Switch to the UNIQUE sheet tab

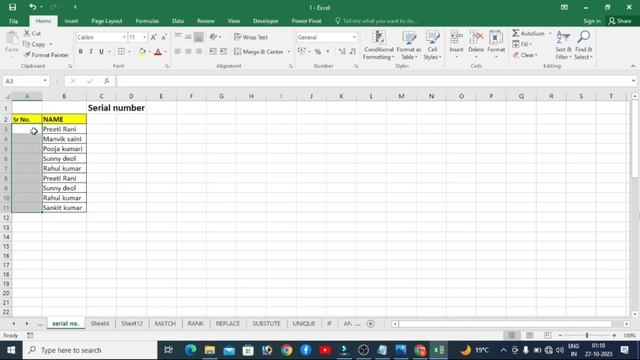(304, 323)
